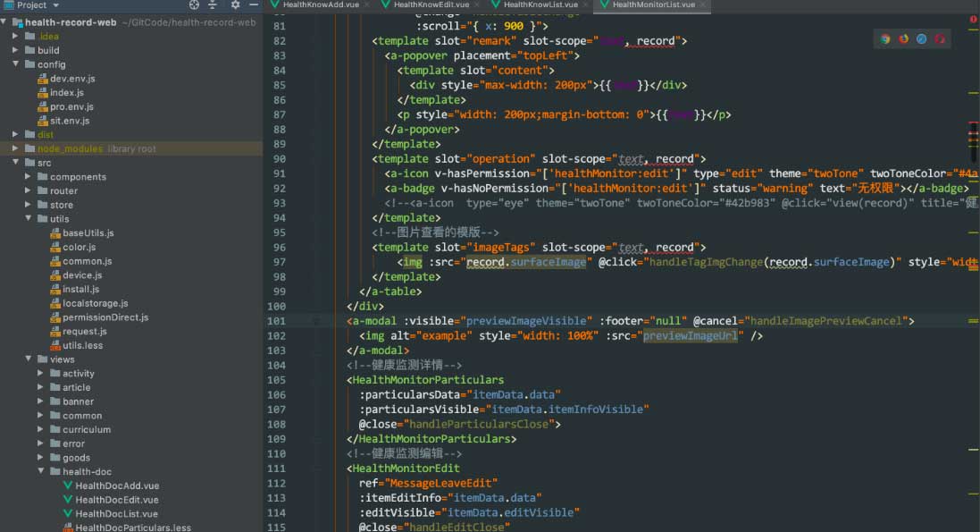Select HealthDocEdit.vue in project tree
The image size is (980, 532).
point(116,500)
